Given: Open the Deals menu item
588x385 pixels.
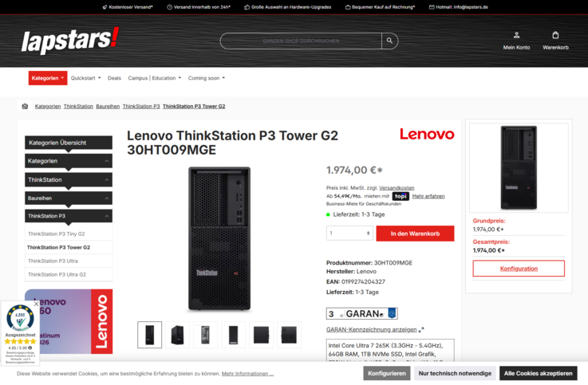Looking at the screenshot, I should (114, 78).
